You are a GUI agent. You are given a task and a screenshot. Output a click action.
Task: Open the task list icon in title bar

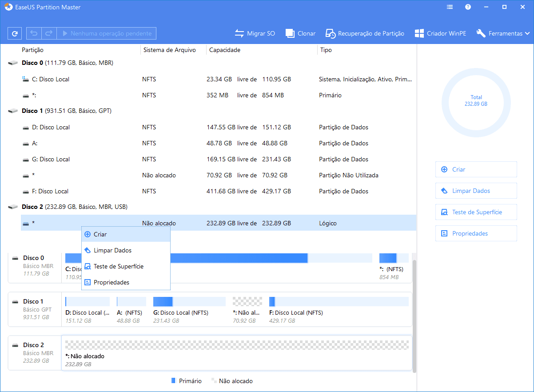click(450, 7)
